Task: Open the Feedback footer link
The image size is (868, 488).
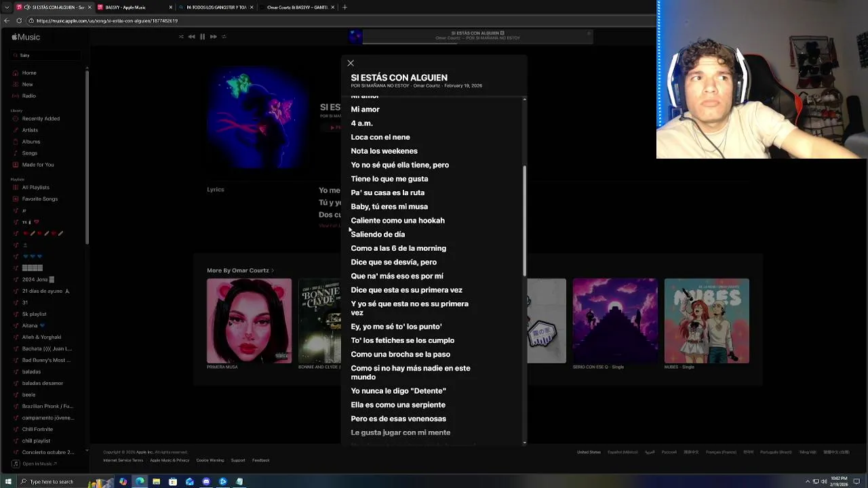Action: [x=261, y=460]
